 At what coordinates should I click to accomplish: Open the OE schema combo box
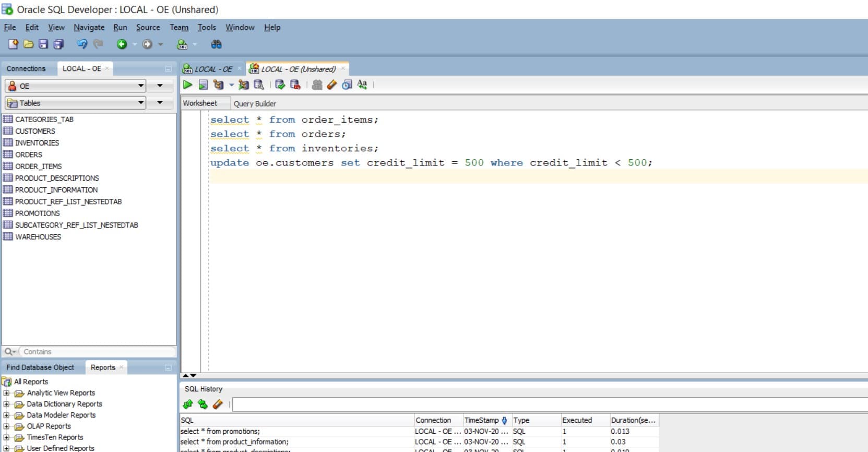[75, 86]
